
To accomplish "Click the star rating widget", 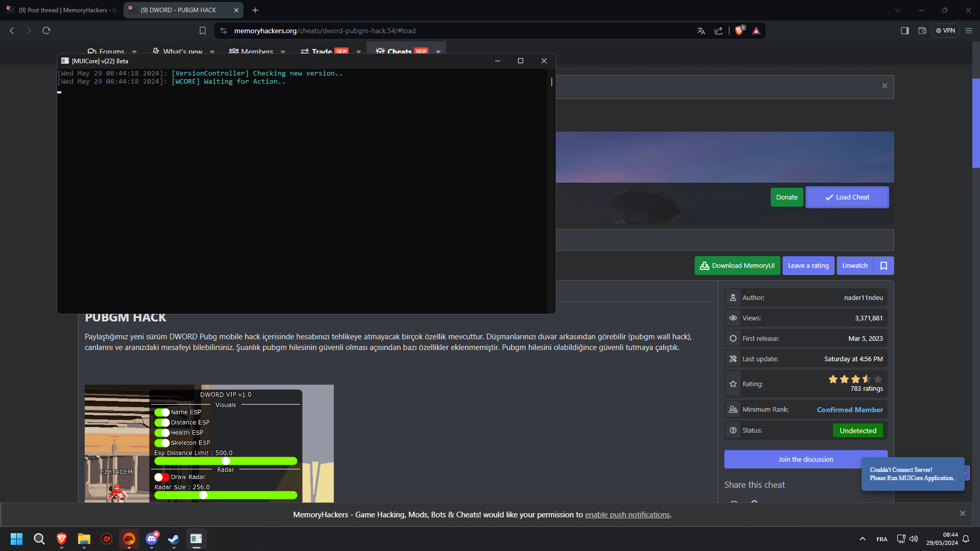I will click(x=855, y=379).
